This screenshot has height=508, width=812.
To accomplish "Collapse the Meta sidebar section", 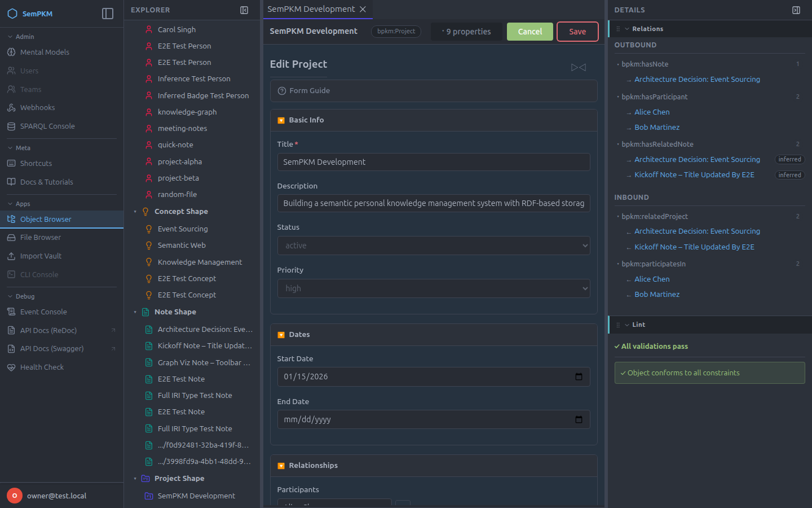I will click(10, 148).
